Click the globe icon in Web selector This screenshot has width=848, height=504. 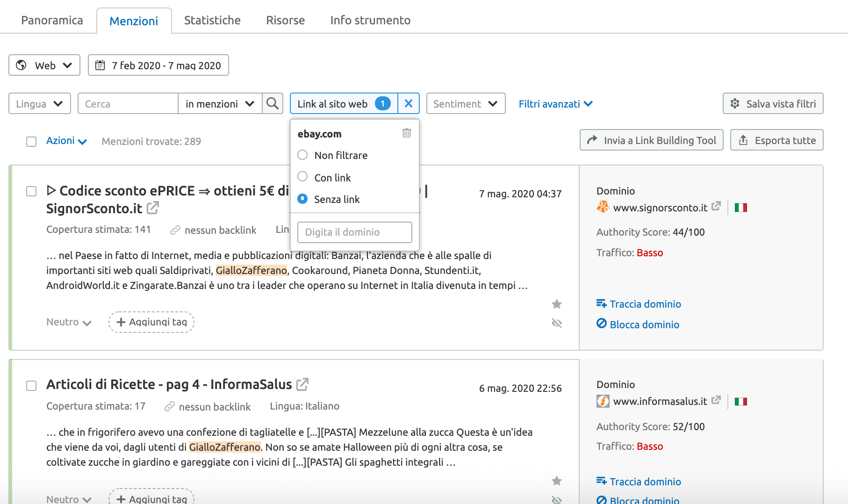(x=21, y=65)
